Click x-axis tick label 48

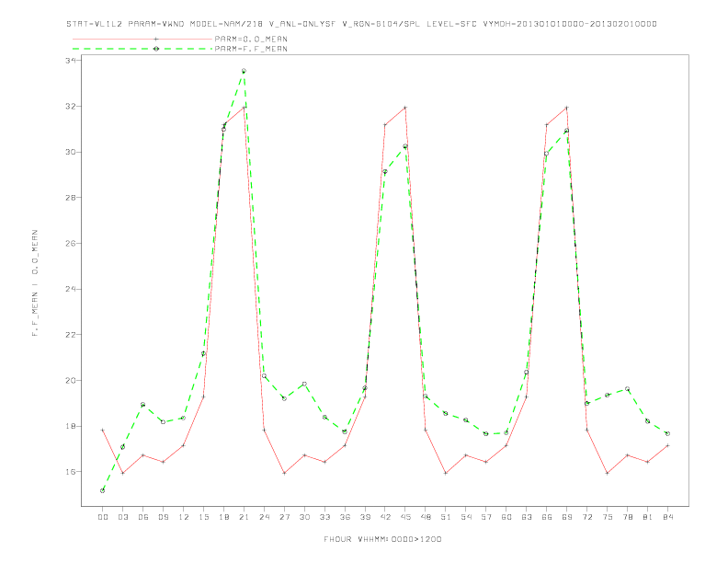426,517
